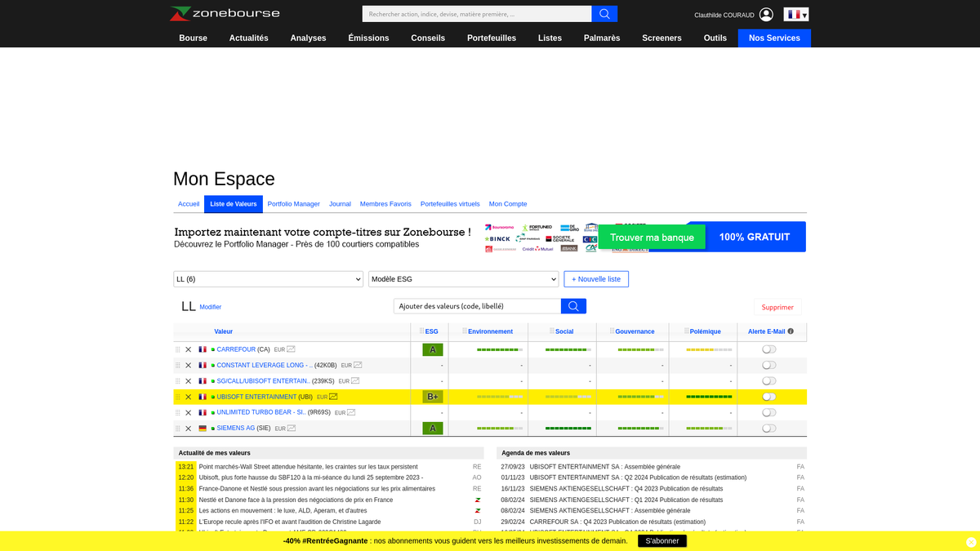Toggle the email alert for CARREFOUR

(x=769, y=349)
